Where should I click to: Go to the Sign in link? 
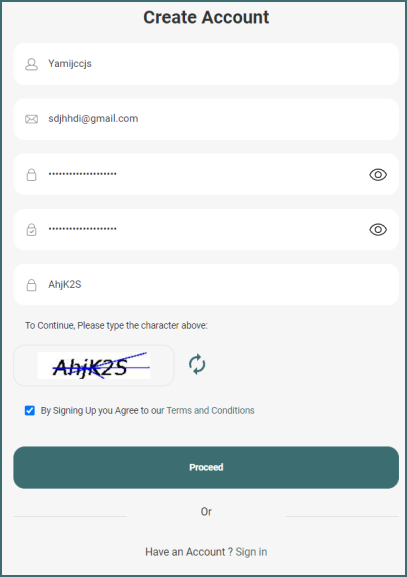tap(251, 552)
